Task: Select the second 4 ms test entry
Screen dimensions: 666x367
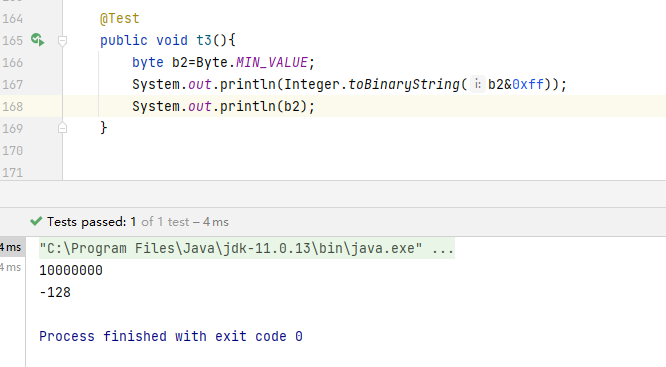Action: click(11, 268)
